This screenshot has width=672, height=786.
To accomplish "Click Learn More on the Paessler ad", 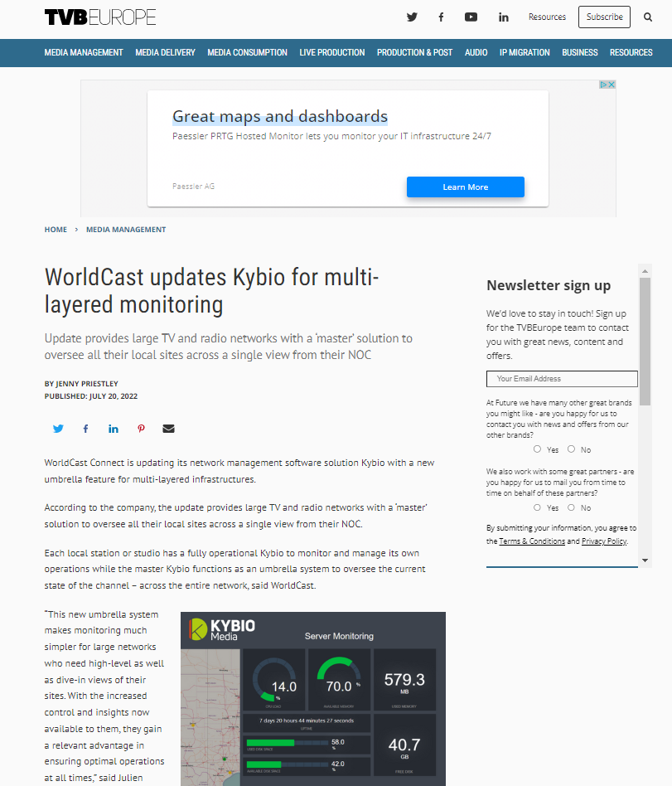I will point(466,187).
